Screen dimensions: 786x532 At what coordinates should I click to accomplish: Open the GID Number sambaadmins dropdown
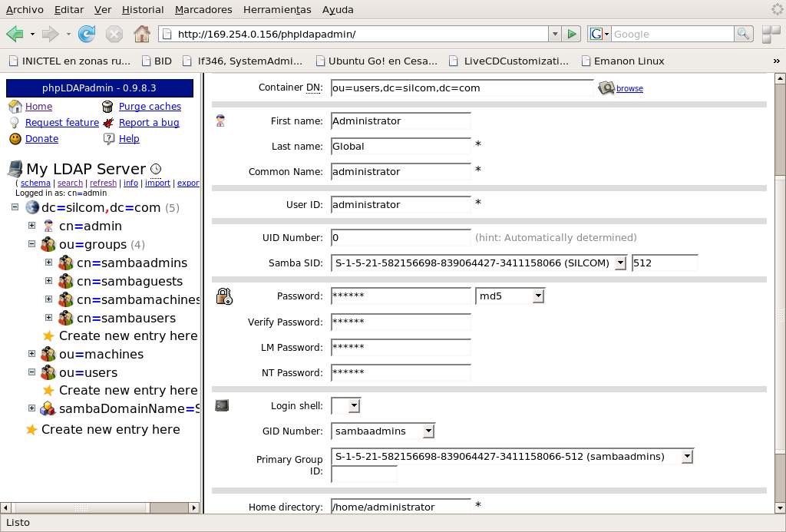pyautogui.click(x=428, y=431)
